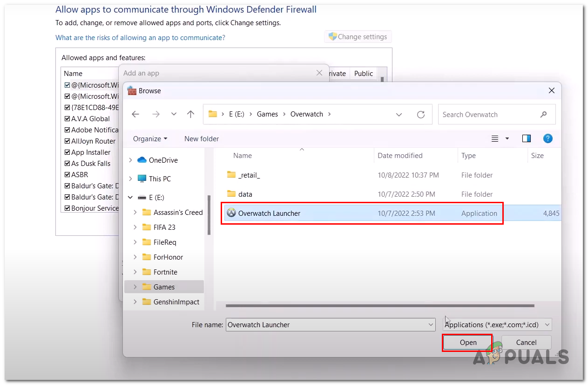Toggle the Adobe Notification checkbox
The height and width of the screenshot is (385, 588).
click(x=67, y=130)
